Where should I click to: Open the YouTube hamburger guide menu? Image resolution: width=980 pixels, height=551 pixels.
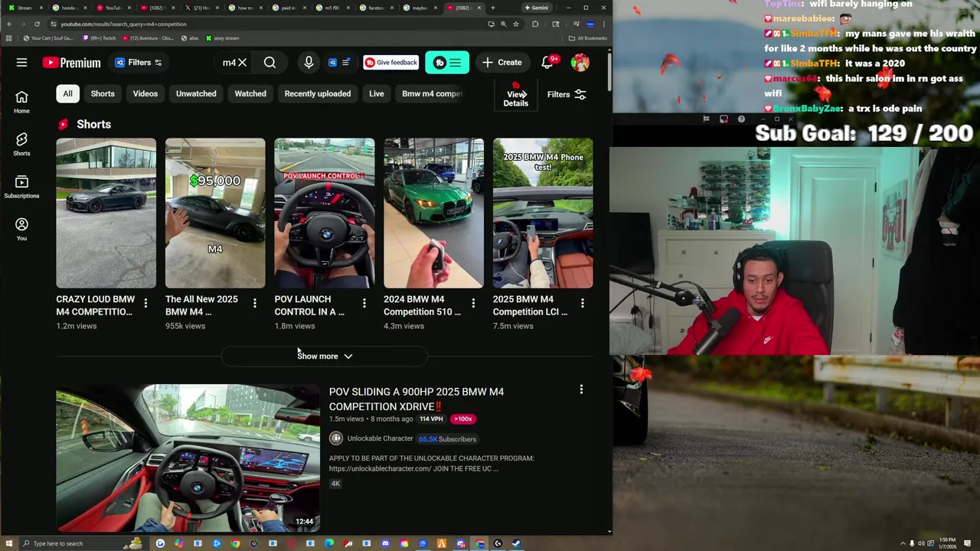tap(21, 63)
